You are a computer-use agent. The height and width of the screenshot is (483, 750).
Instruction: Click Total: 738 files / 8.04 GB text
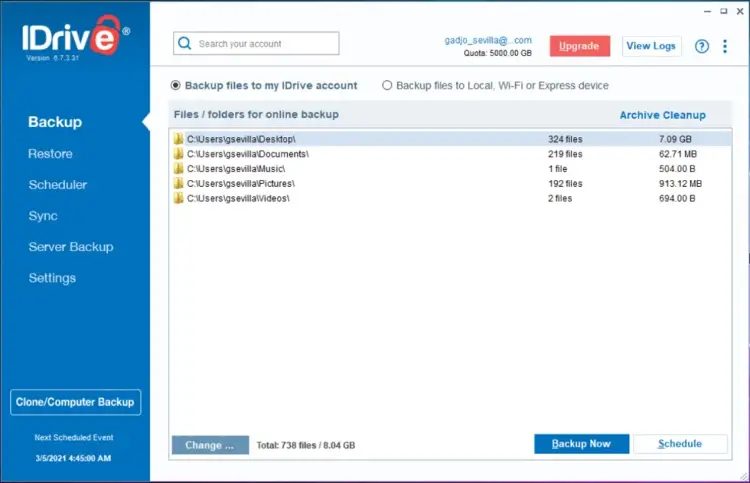(x=306, y=445)
